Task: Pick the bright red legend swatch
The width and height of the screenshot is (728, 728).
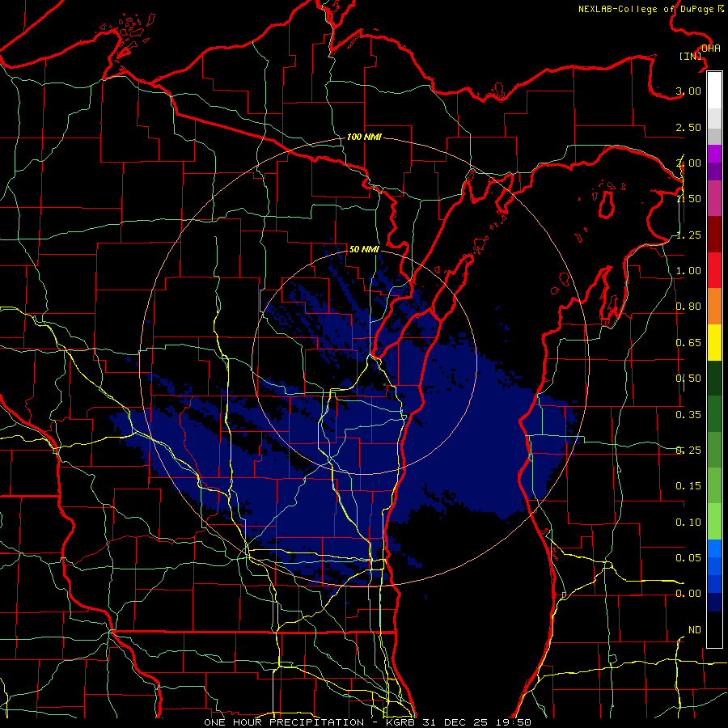Action: [714, 270]
